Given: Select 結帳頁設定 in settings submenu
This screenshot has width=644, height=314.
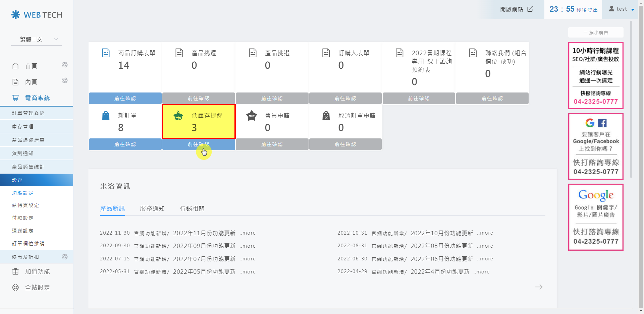Looking at the screenshot, I should [25, 205].
